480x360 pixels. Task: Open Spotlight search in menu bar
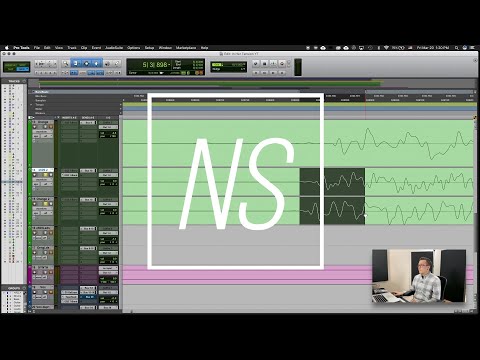457,48
